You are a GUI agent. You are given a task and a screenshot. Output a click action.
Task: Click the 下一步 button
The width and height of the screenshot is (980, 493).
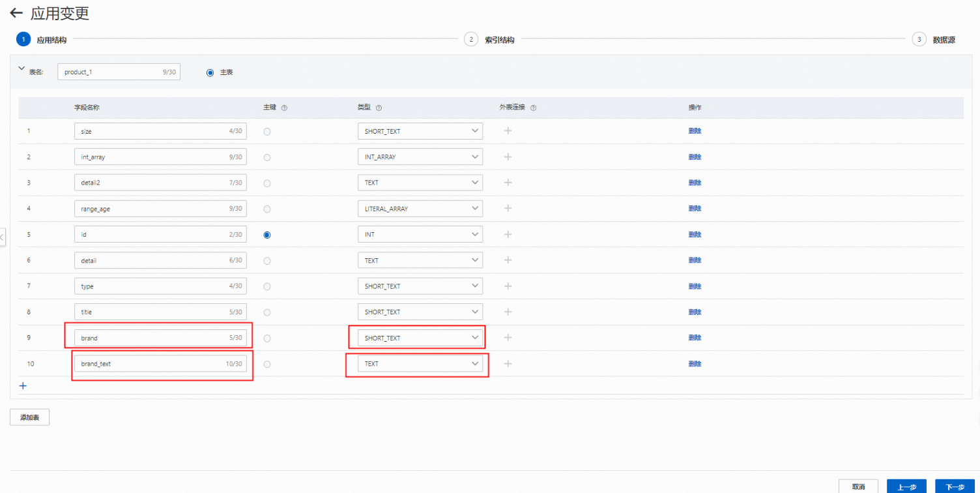(x=955, y=486)
